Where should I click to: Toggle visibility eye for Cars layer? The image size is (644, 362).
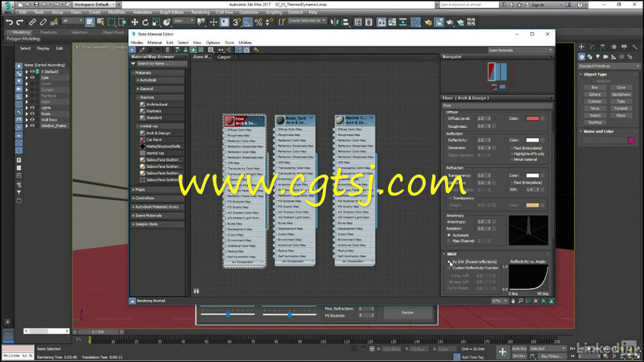(x=32, y=77)
